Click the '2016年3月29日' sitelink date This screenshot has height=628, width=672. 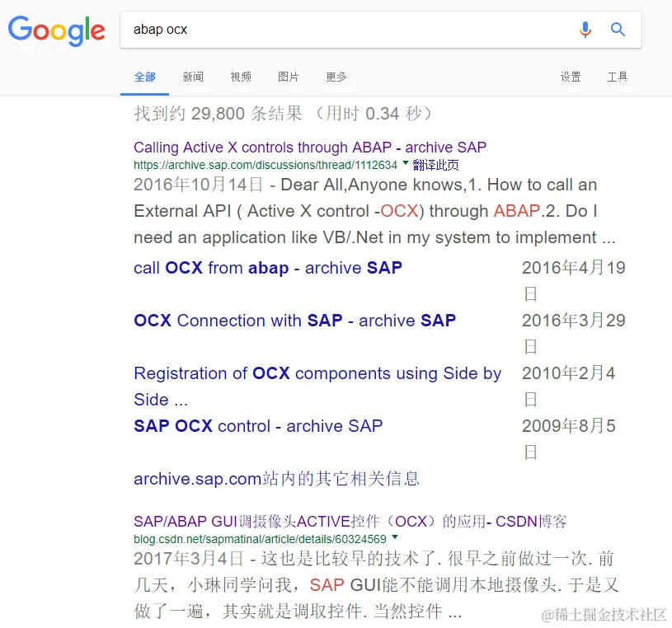[x=573, y=334]
